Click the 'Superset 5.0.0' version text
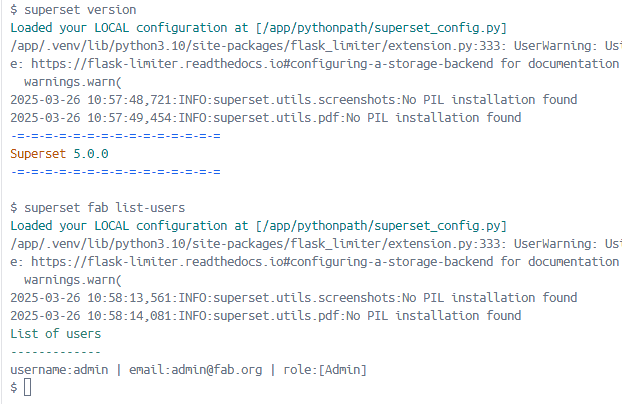 pos(60,154)
